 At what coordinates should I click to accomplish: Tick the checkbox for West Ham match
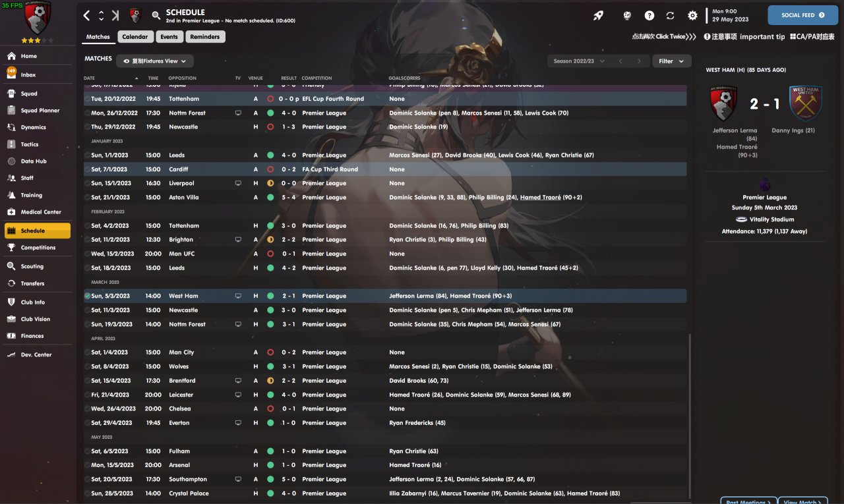[x=88, y=296]
